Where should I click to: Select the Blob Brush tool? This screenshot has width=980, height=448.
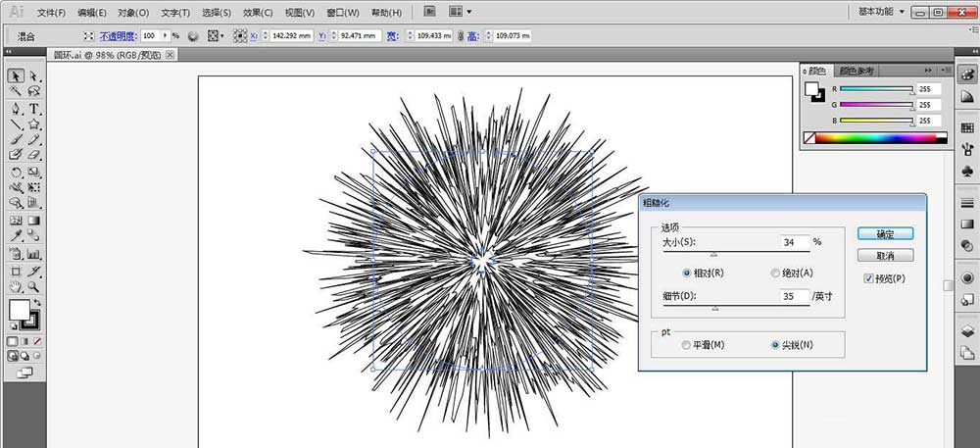(x=16, y=154)
